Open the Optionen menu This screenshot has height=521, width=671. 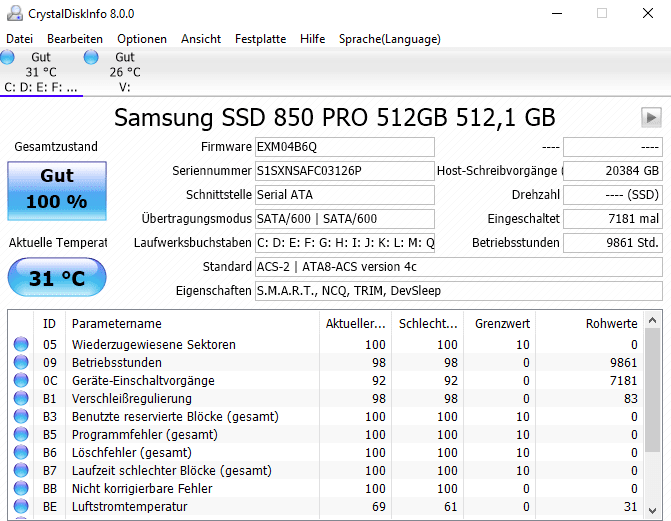pos(142,39)
